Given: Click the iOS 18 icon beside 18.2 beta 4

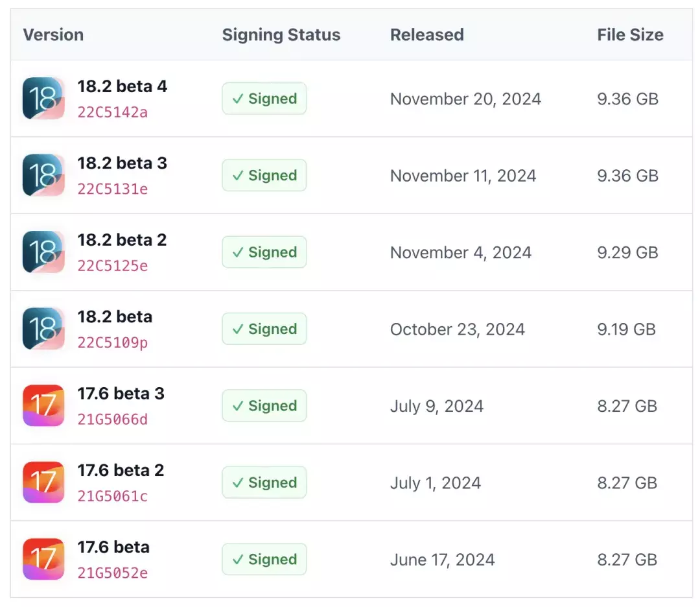Looking at the screenshot, I should [x=43, y=99].
